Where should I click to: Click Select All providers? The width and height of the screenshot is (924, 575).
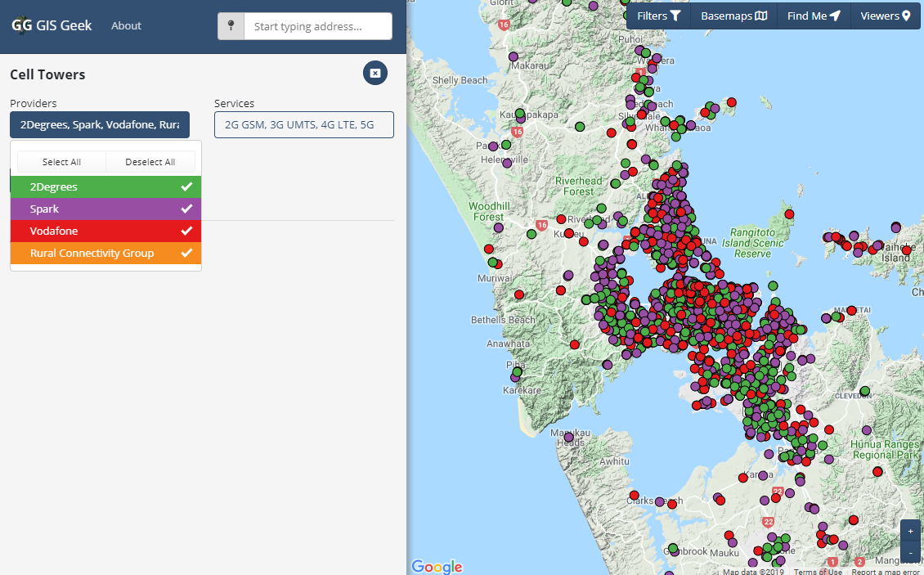(x=61, y=162)
